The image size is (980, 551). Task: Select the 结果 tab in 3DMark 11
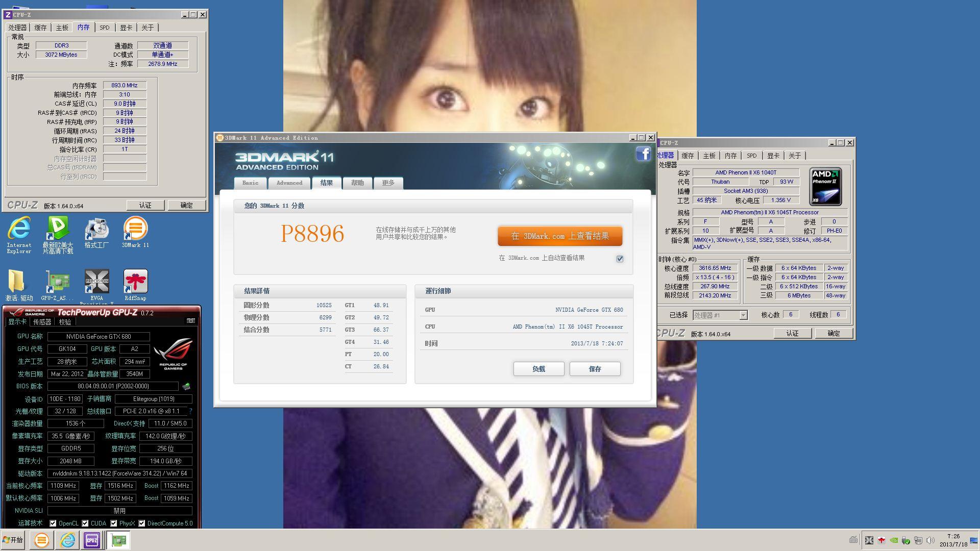pyautogui.click(x=327, y=183)
